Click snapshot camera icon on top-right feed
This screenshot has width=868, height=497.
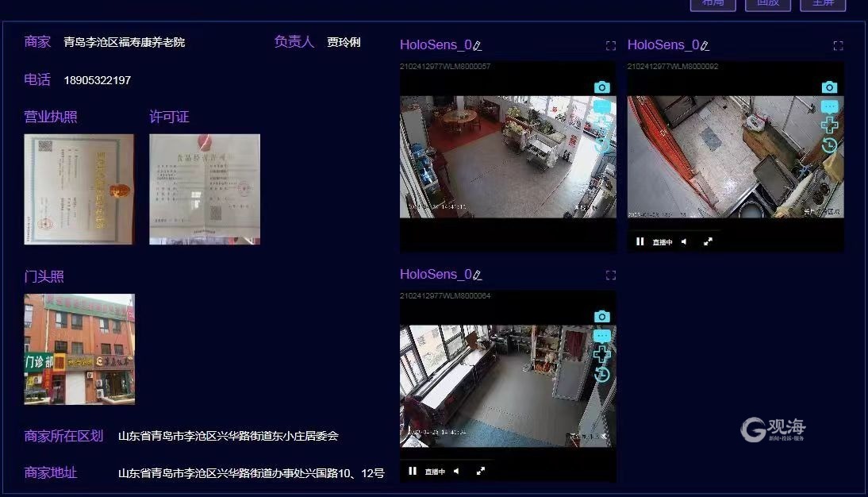pyautogui.click(x=829, y=87)
